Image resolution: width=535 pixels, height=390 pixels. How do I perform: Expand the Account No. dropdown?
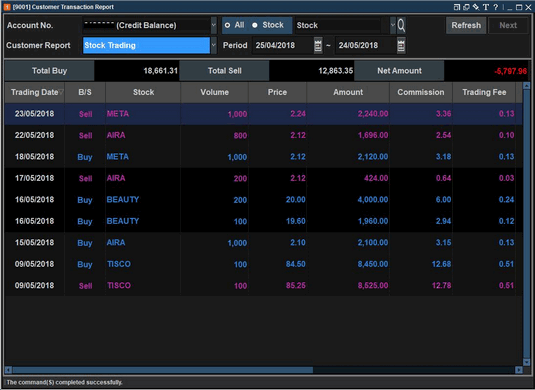[x=214, y=25]
